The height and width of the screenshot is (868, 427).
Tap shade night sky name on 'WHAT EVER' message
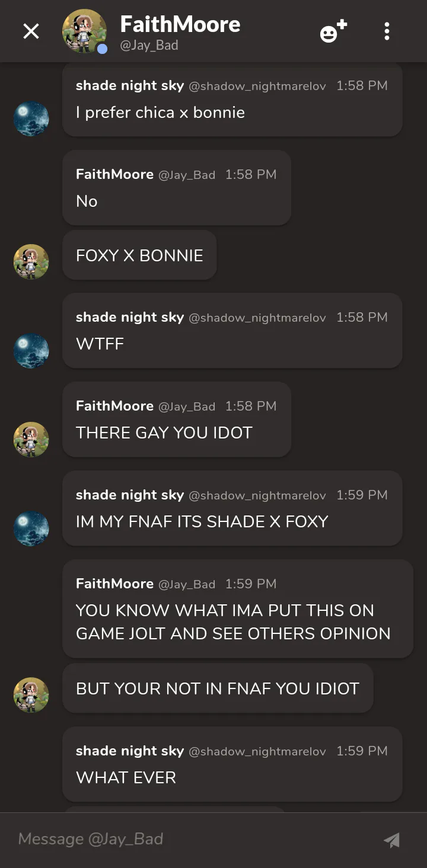pyautogui.click(x=130, y=751)
